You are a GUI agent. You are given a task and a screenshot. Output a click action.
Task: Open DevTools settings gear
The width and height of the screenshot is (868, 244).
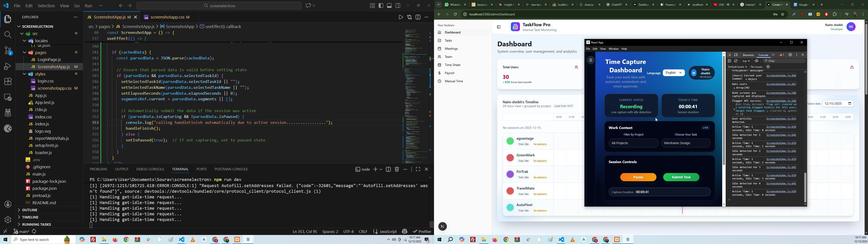click(x=790, y=55)
